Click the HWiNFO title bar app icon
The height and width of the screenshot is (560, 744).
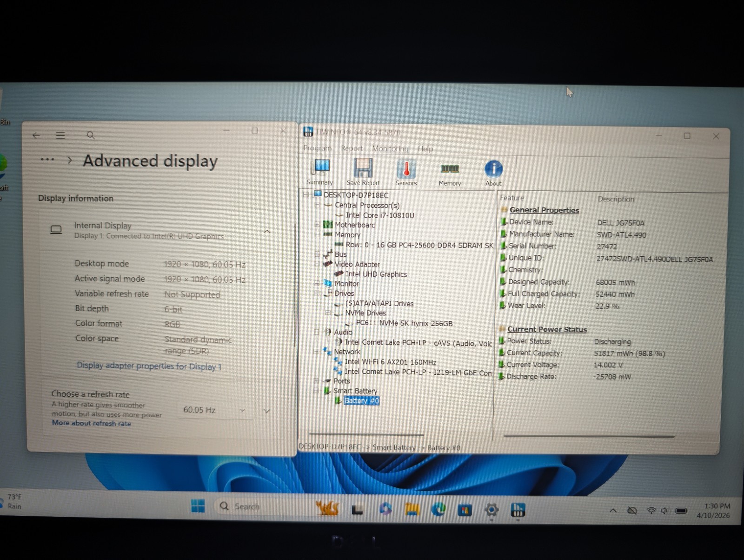coord(308,132)
